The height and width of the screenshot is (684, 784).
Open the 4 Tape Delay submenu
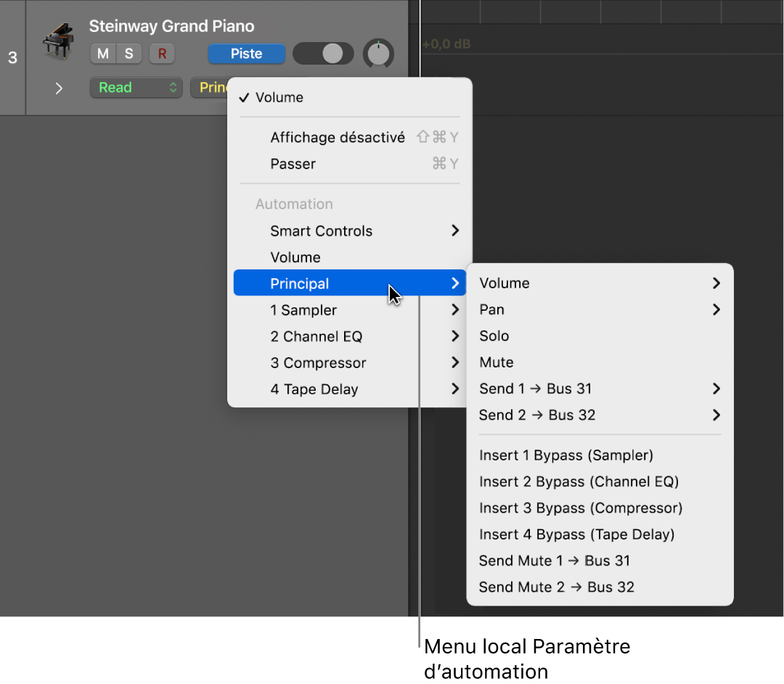coord(314,389)
